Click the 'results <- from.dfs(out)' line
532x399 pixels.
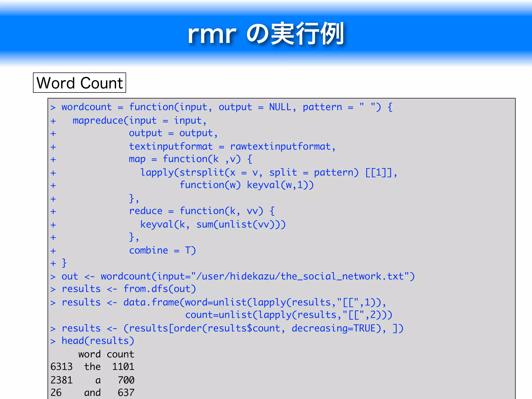pos(123,289)
